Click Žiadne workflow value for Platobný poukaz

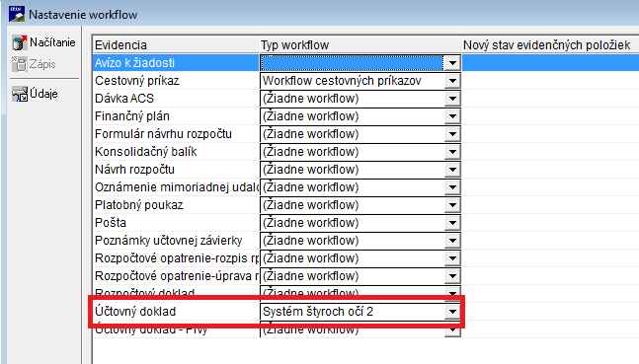click(x=310, y=205)
